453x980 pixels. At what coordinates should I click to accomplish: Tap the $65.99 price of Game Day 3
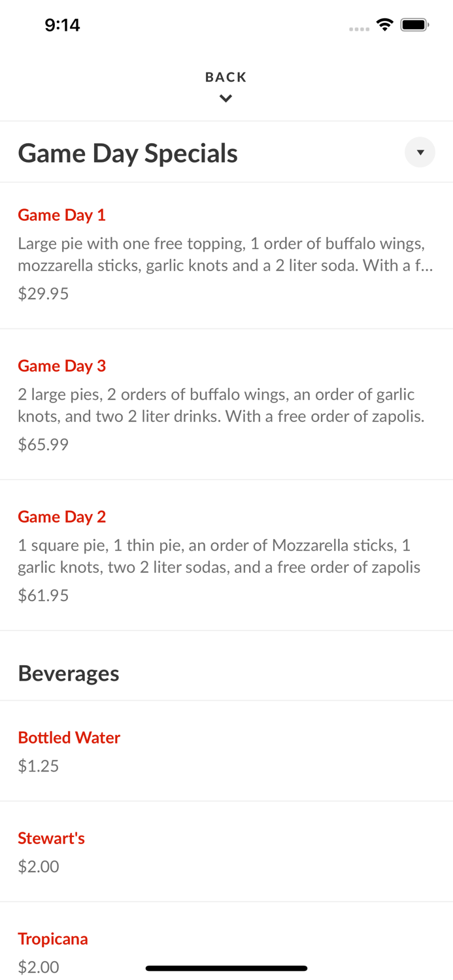tap(43, 444)
